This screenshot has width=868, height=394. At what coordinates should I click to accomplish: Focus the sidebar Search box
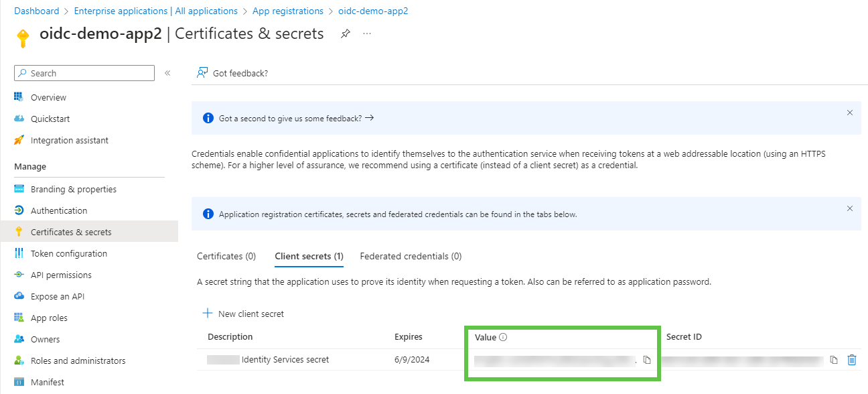click(84, 73)
